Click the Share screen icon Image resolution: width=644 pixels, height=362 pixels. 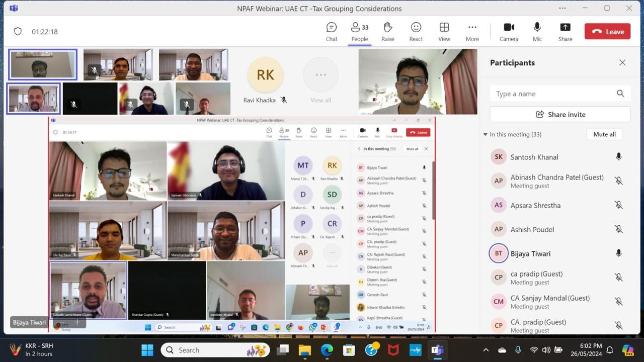[x=565, y=32]
